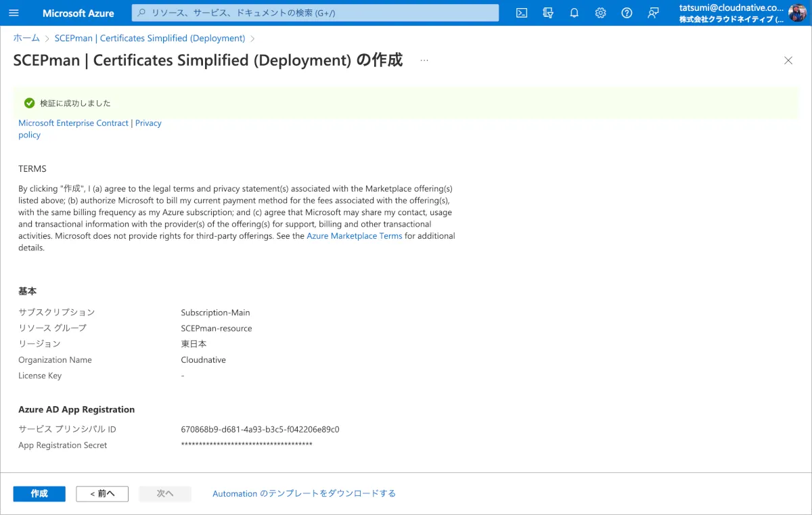
Task: Click the Microsoft Azure logo text
Action: [78, 13]
